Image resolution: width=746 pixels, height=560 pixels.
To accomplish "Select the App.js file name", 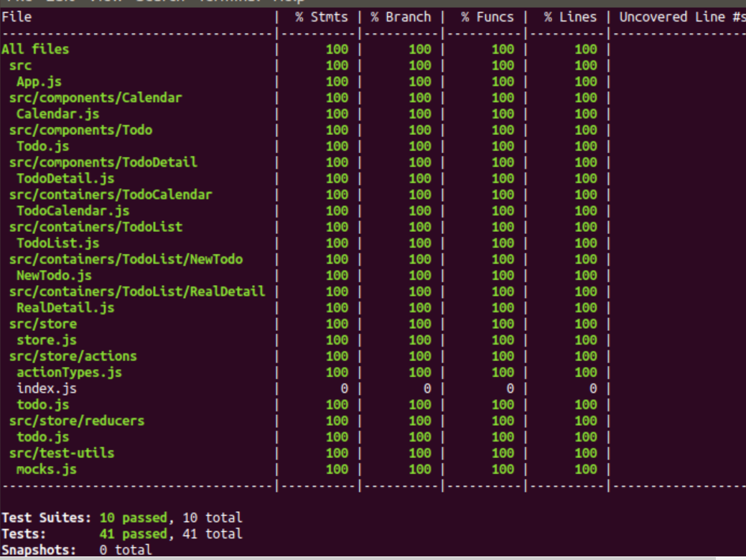I will coord(39,81).
